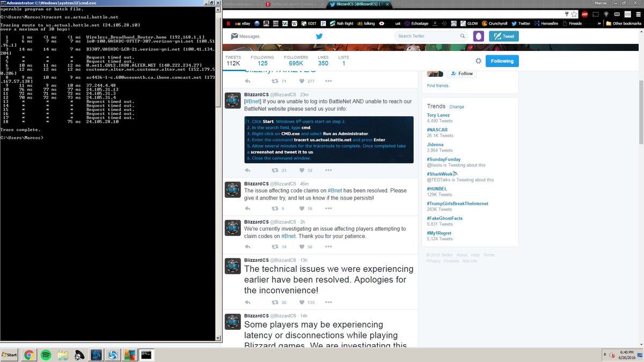Retweet the code claims resolved tweet
This screenshot has height=362, width=644.
coord(274,209)
